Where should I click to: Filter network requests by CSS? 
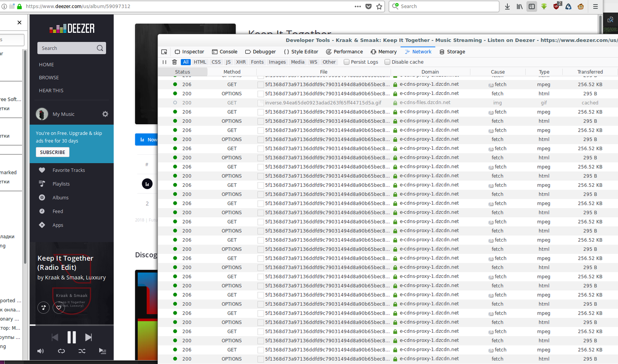[216, 62]
